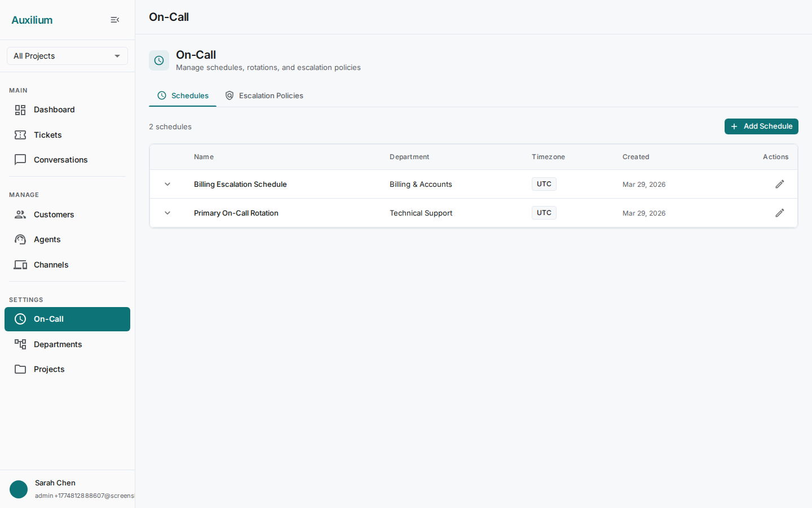Click the Agents headset icon

(20, 239)
